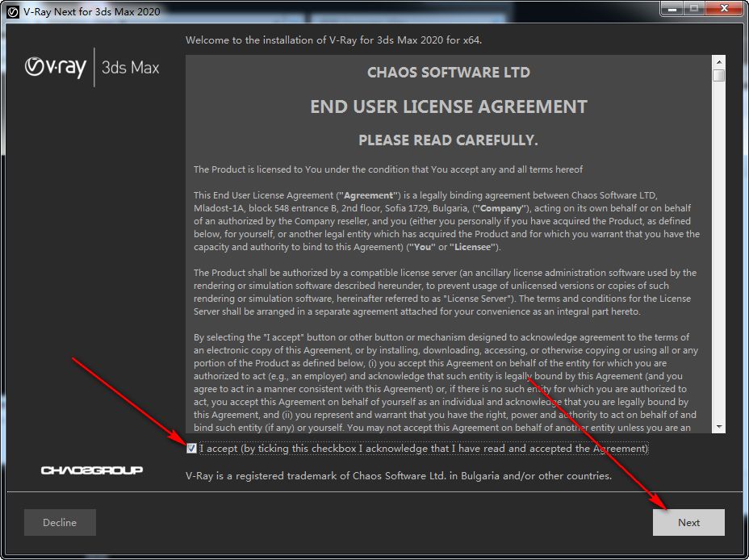
Task: Toggle the I accept checkbox
Action: 191,449
